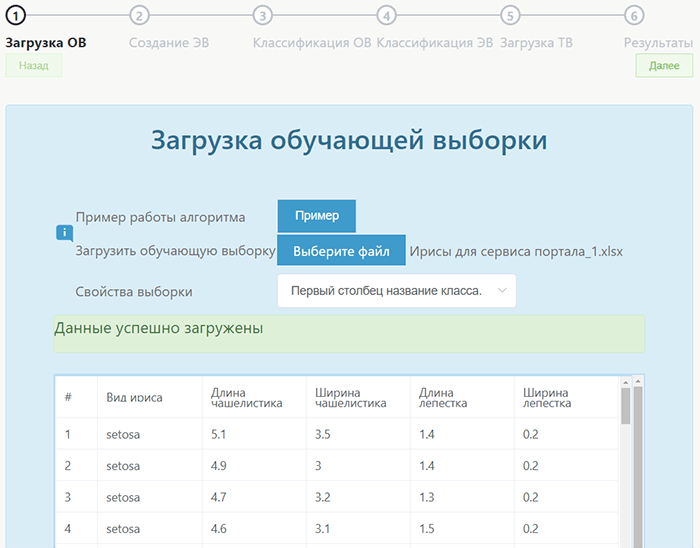Click the dropdown chevron arrow
The image size is (700, 548).
[x=502, y=291]
